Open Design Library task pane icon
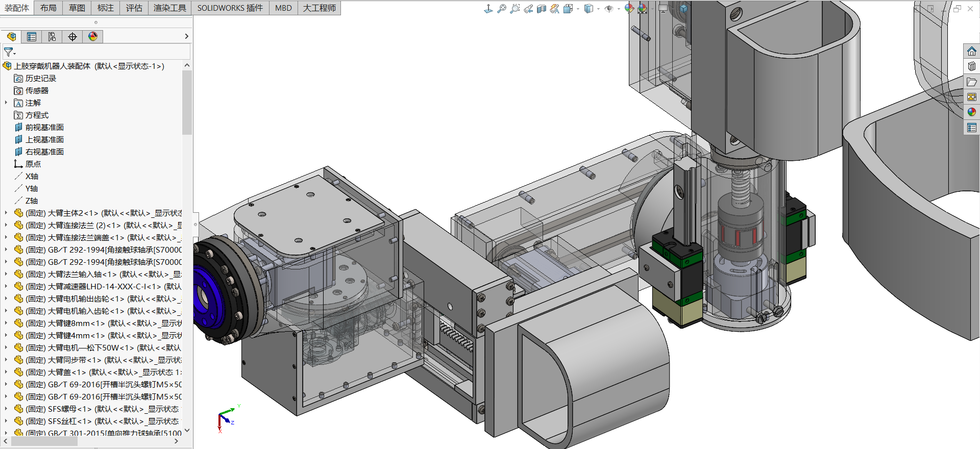980x449 pixels. [972, 66]
